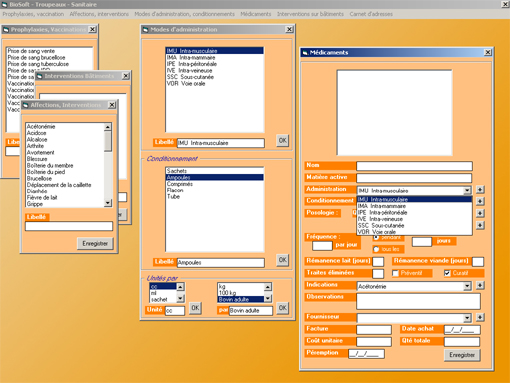Click the plus icon next to Posologie
The height and width of the screenshot is (383, 510).
[x=480, y=213]
